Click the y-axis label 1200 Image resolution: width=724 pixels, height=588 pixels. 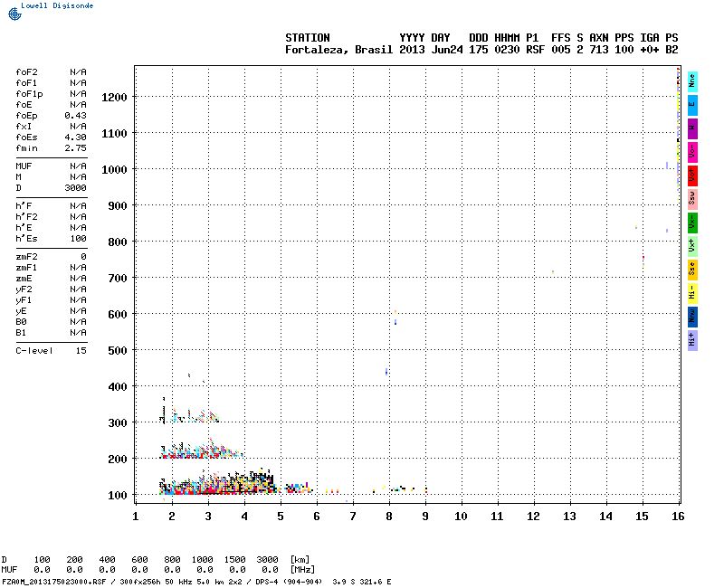[x=114, y=98]
